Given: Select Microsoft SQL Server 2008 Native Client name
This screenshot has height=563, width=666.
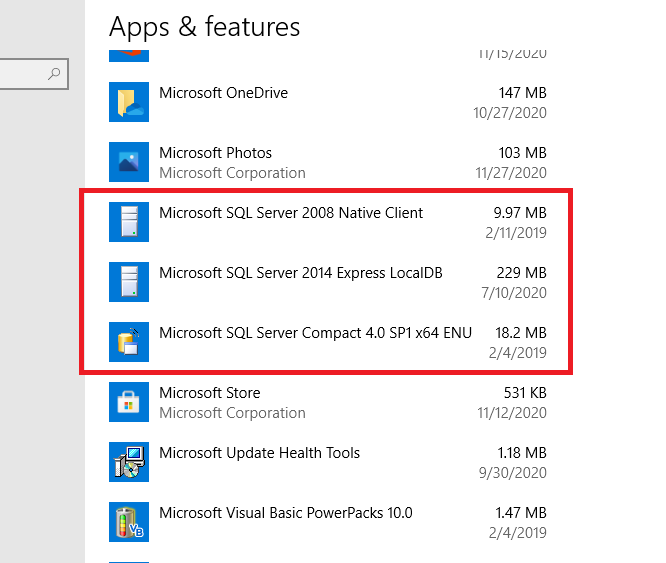Looking at the screenshot, I should pos(291,212).
